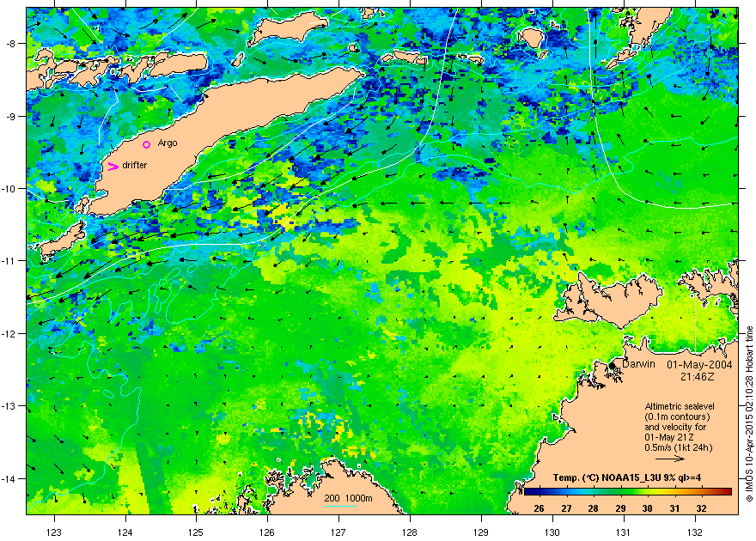Click the time '21:46Z' text

pos(698,376)
